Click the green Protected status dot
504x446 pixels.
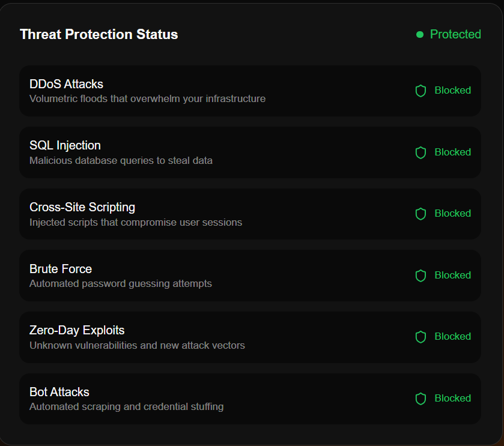point(421,35)
